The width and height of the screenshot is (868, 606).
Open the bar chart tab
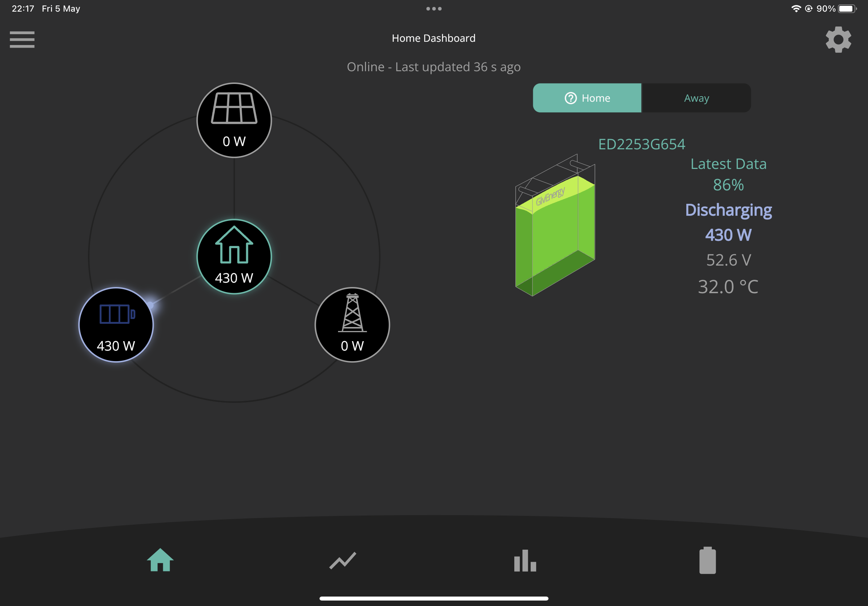[x=525, y=560]
